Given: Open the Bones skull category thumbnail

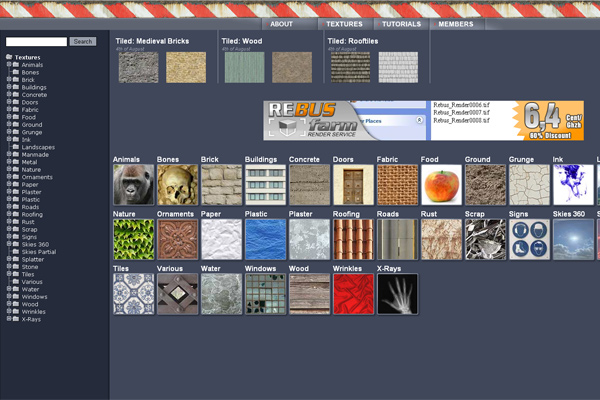Looking at the screenshot, I should point(178,185).
